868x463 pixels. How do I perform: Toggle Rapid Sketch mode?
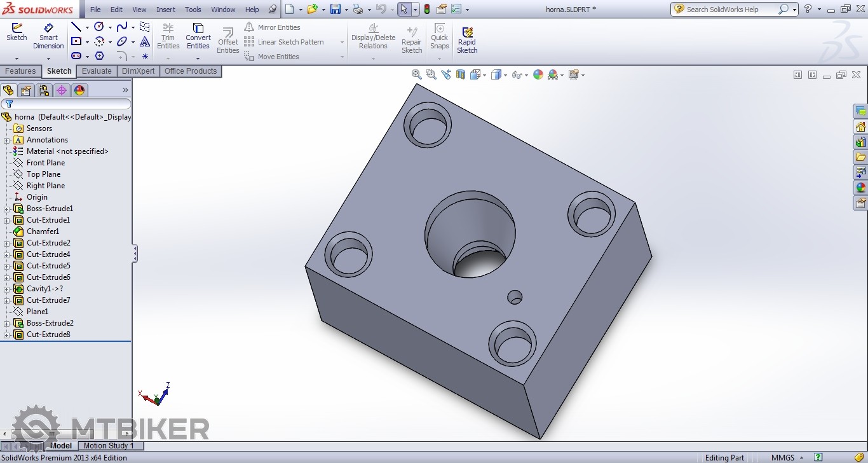tap(467, 39)
